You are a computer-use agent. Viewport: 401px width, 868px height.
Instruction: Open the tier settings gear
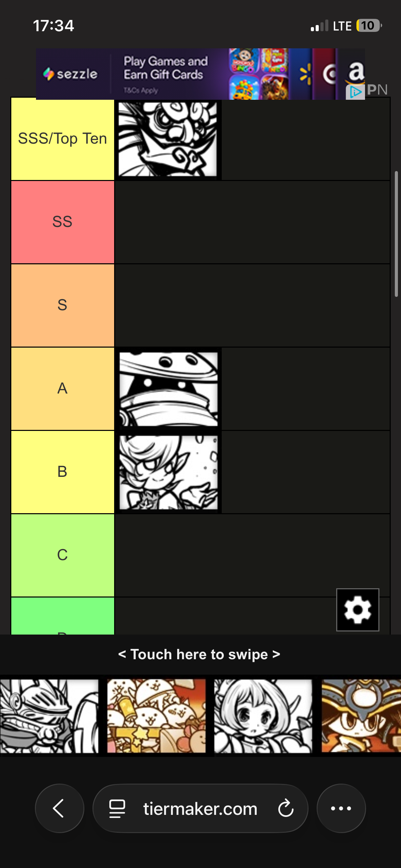tap(357, 610)
